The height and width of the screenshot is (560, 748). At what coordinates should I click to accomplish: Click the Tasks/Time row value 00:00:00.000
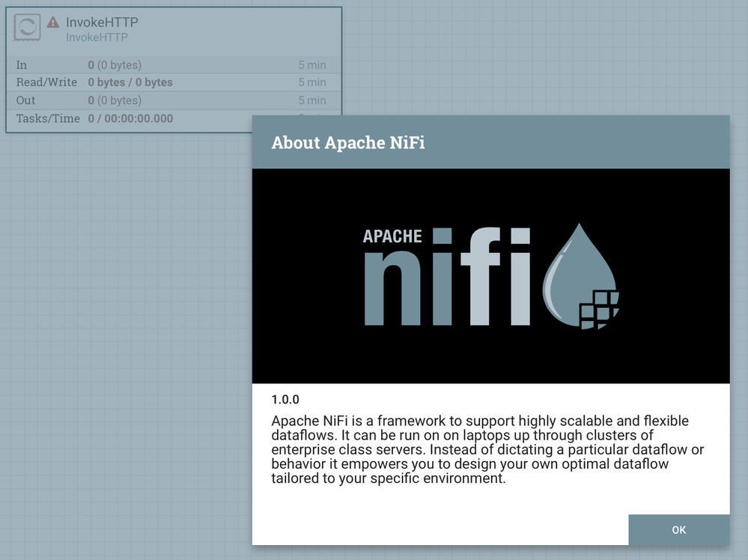139,118
